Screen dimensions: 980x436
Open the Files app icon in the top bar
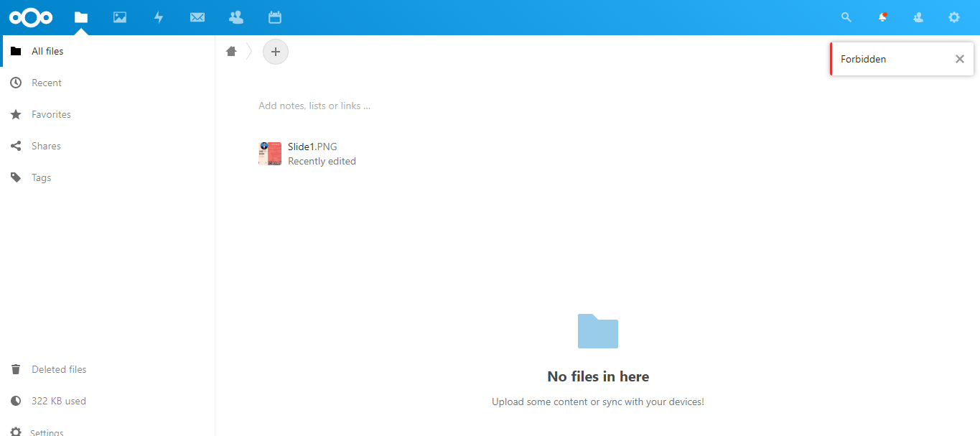(81, 17)
